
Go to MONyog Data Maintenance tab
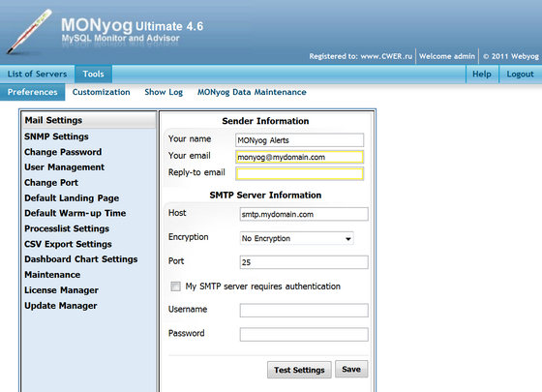coord(252,92)
